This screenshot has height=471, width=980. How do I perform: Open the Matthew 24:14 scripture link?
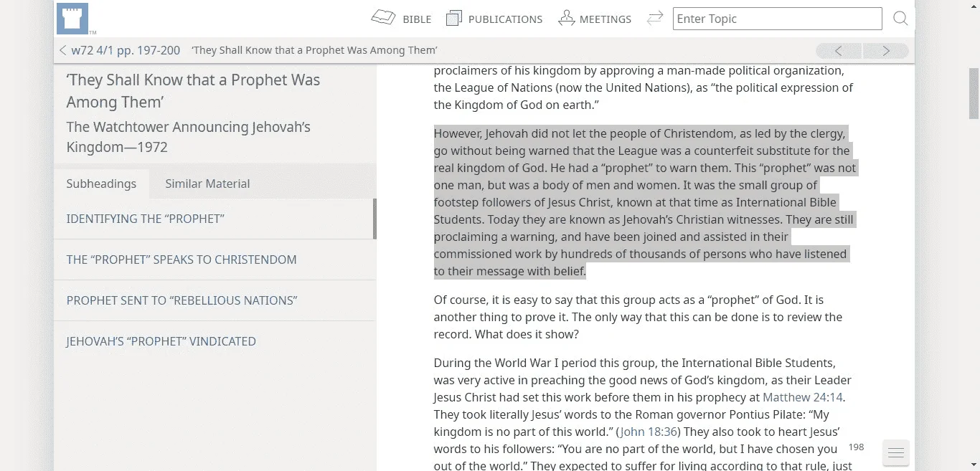[x=803, y=397]
